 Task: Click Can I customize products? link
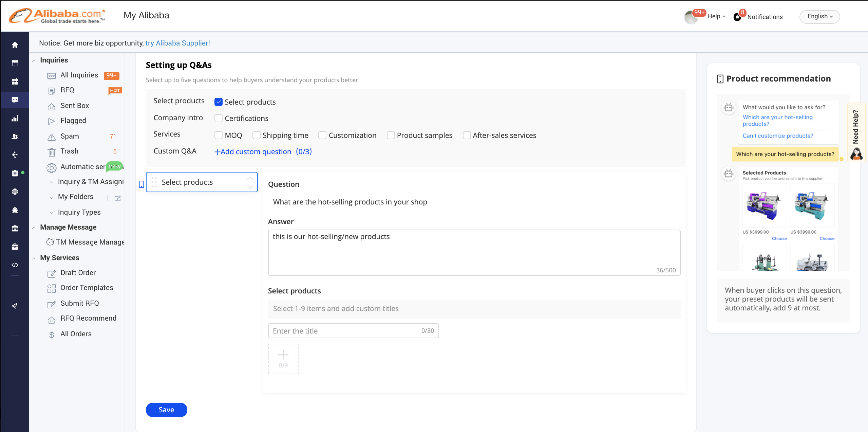[x=778, y=136]
